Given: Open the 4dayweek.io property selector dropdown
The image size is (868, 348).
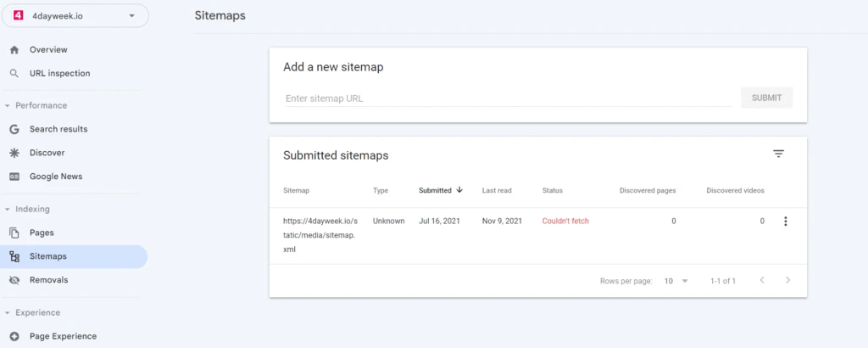Looking at the screenshot, I should [x=75, y=15].
